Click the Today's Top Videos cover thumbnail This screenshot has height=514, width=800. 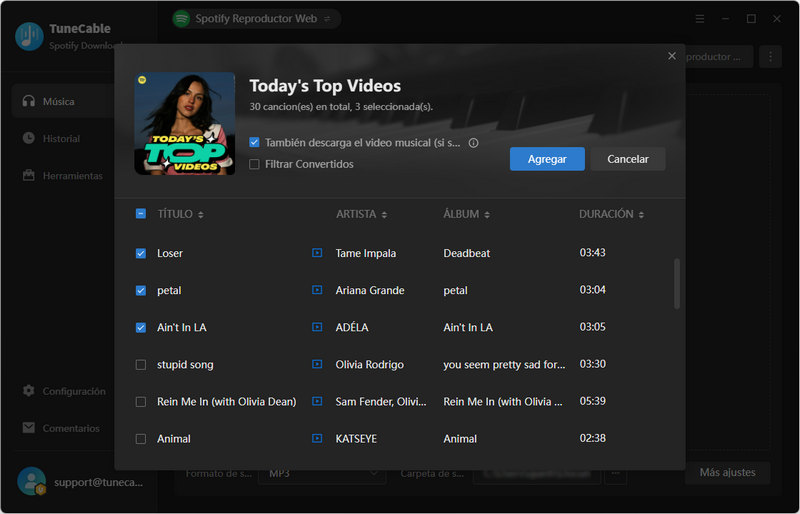185,123
